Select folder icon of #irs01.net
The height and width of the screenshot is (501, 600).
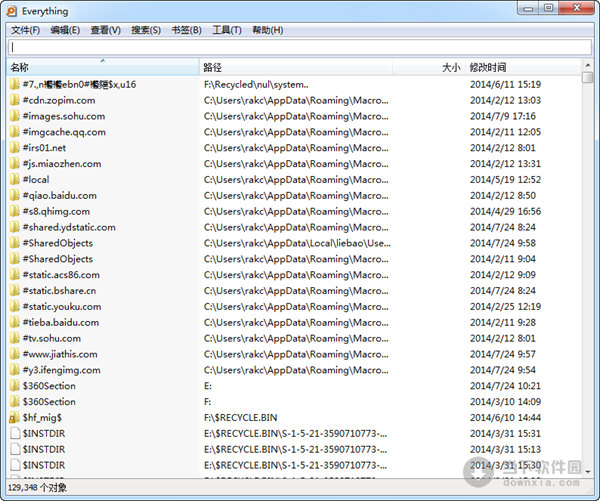[x=15, y=148]
